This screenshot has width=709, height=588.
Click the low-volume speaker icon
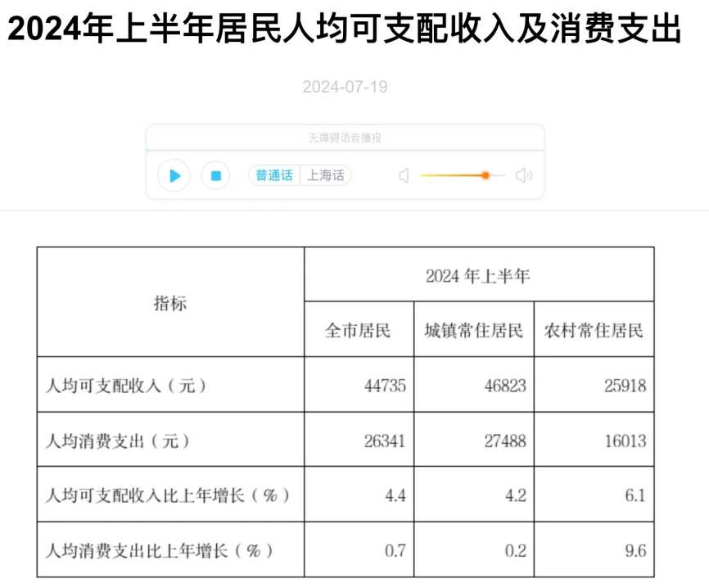click(403, 175)
